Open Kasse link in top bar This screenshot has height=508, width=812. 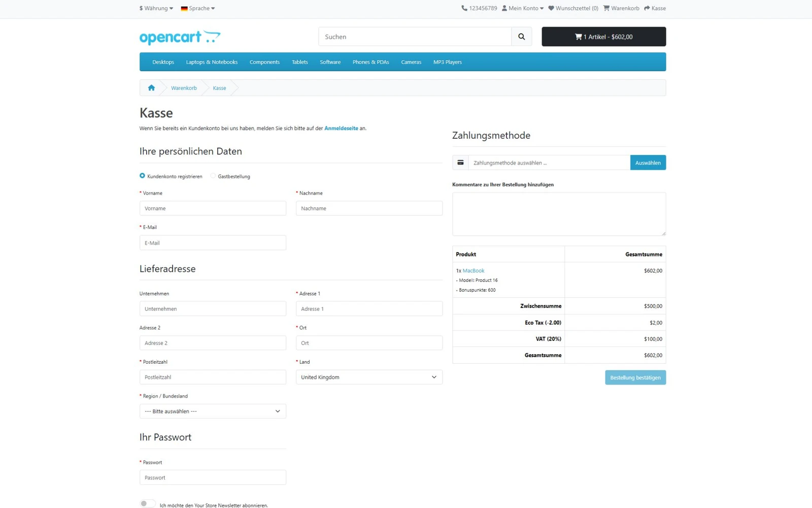[x=655, y=8]
